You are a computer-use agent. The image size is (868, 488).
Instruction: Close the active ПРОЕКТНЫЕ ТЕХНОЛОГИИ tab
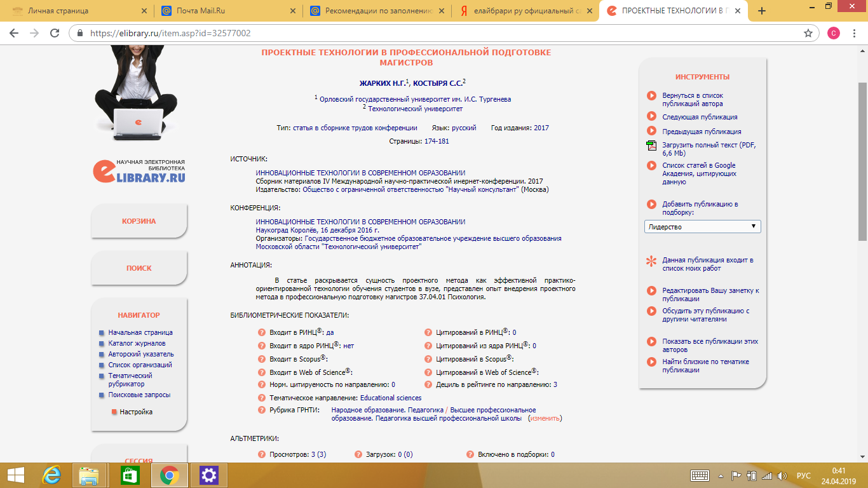click(x=739, y=11)
